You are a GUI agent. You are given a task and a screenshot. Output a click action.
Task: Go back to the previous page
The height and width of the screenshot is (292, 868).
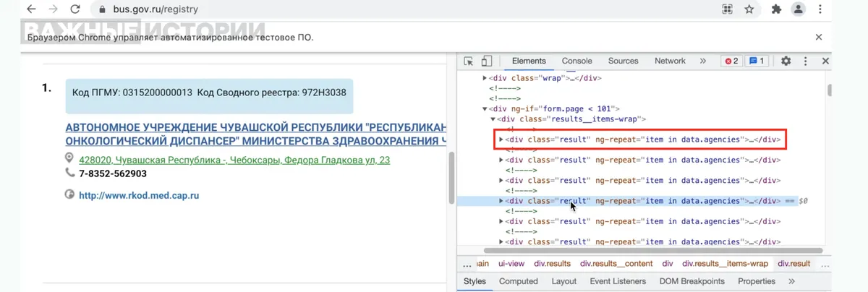coord(31,9)
